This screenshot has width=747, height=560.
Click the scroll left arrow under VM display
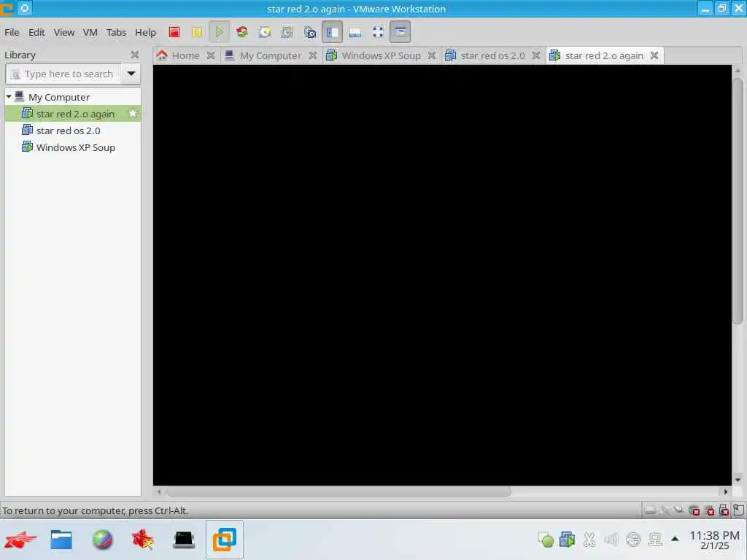(x=159, y=491)
